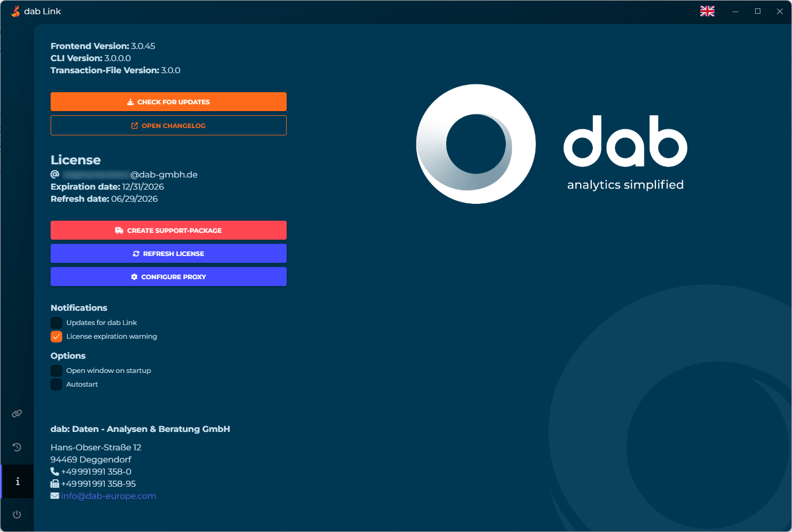Refresh the license
Image resolution: width=792 pixels, height=532 pixels.
169,253
